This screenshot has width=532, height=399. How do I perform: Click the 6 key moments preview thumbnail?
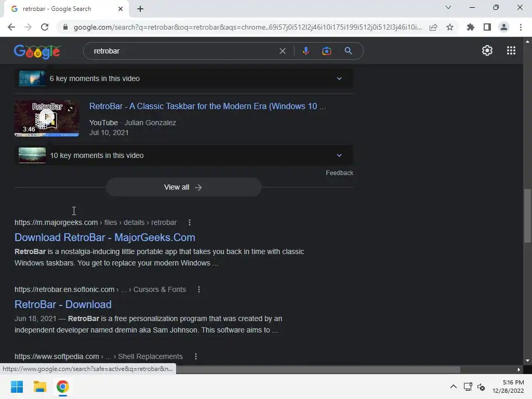tap(32, 78)
